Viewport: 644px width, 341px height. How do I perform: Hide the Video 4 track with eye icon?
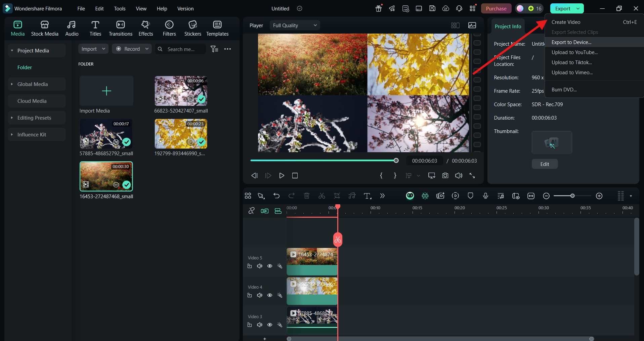pos(270,295)
